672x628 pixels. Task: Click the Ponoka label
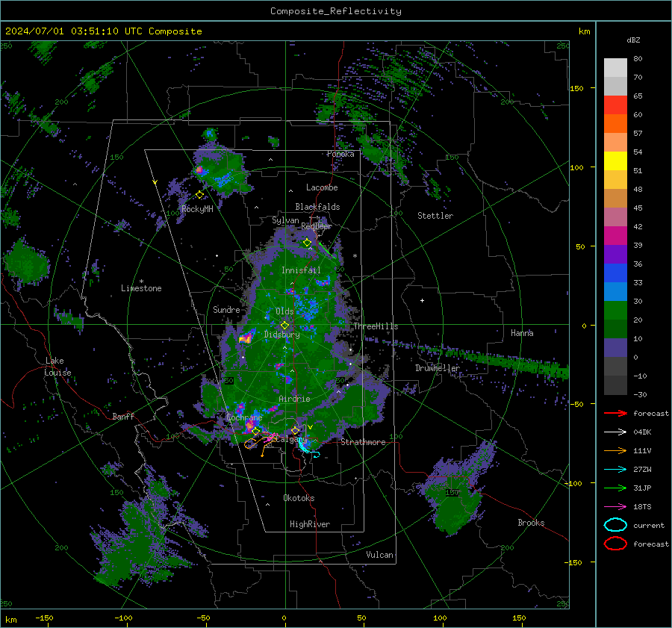point(340,154)
